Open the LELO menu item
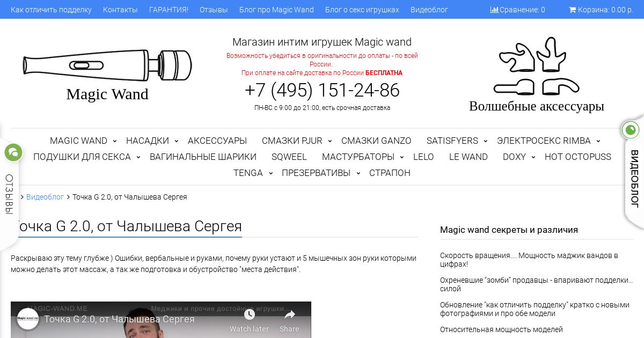 (x=423, y=157)
